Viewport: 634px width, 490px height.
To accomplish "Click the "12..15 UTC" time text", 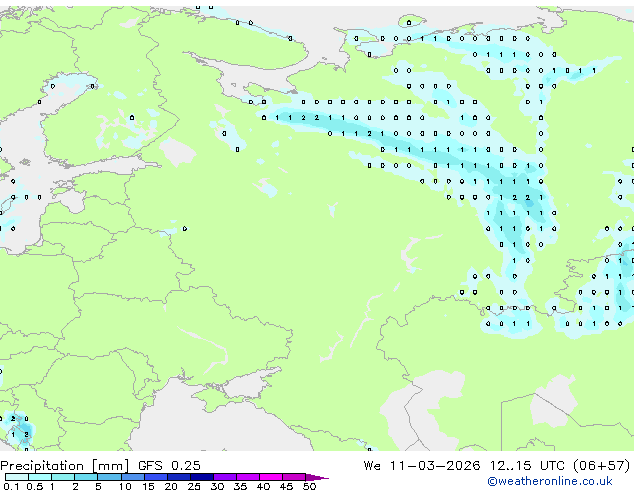I will click(527, 465).
